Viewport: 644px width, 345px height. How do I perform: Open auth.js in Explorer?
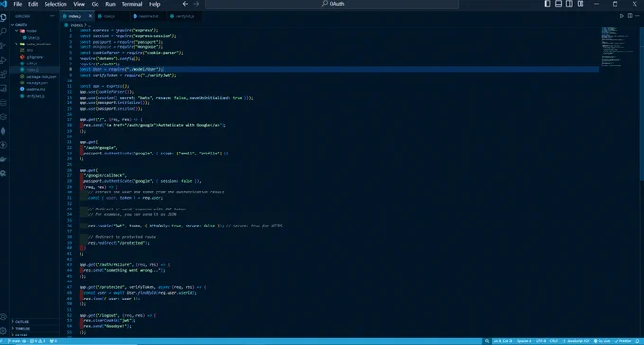tap(35, 64)
